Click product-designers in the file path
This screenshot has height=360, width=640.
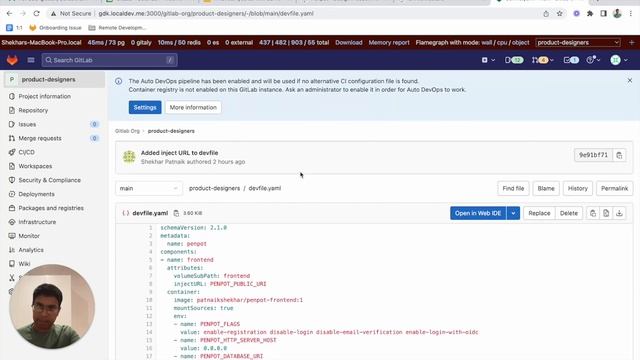214,188
